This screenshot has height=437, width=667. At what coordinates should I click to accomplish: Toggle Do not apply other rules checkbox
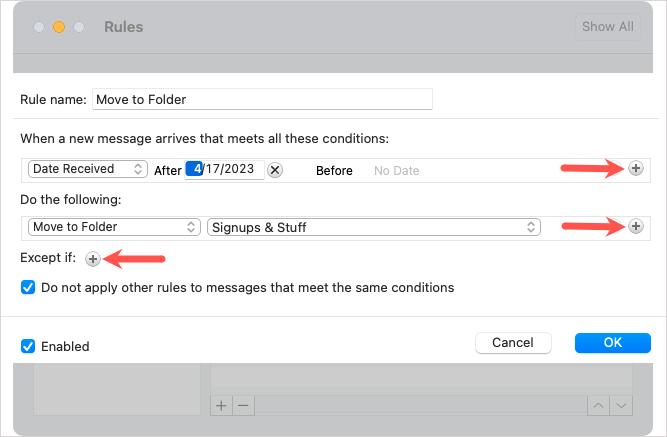[x=28, y=287]
